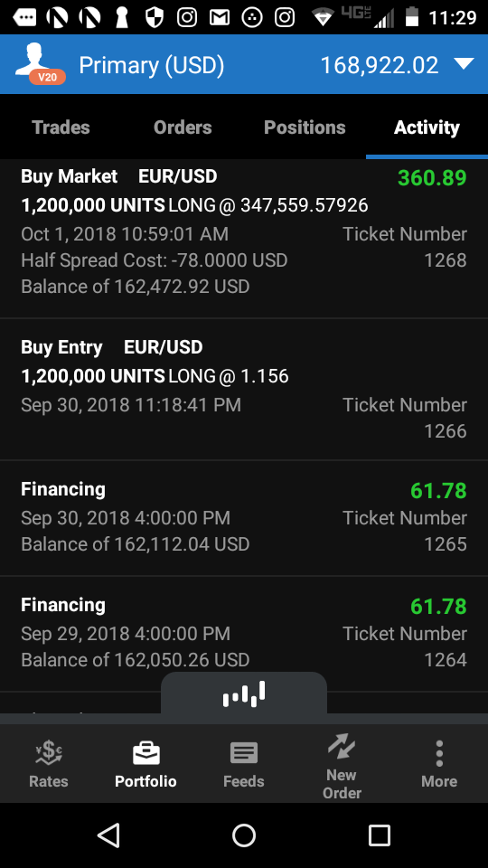The image size is (488, 868).
Task: Open Buy Market EUR/USD ticket 1268
Action: pos(244,239)
